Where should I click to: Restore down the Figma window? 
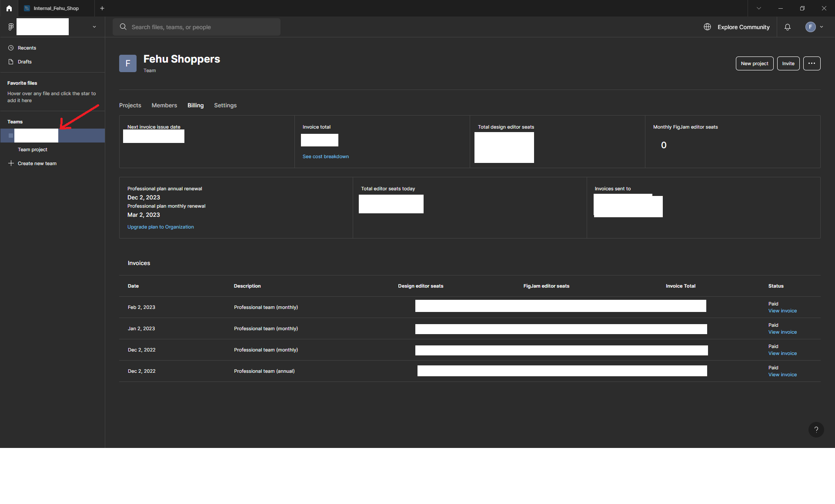[802, 8]
